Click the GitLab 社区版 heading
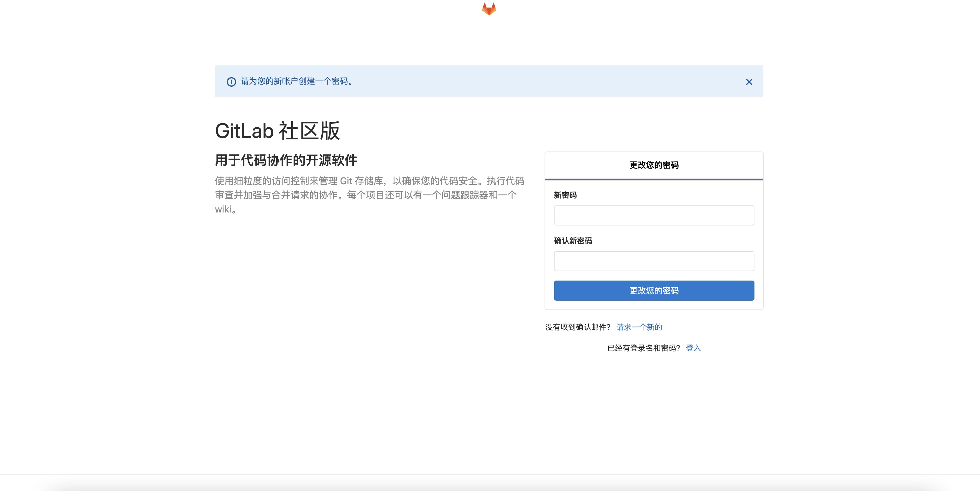 pyautogui.click(x=277, y=131)
